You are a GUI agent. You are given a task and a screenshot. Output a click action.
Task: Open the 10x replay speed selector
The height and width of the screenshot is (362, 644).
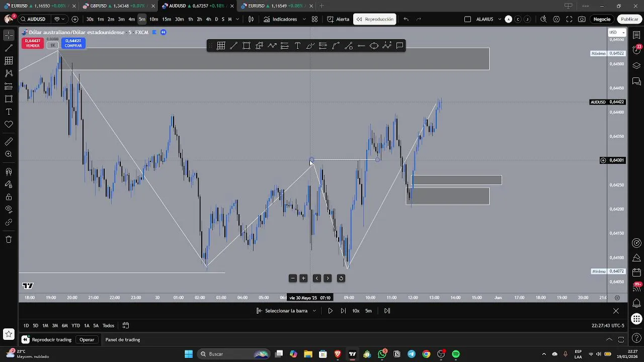(x=356, y=311)
